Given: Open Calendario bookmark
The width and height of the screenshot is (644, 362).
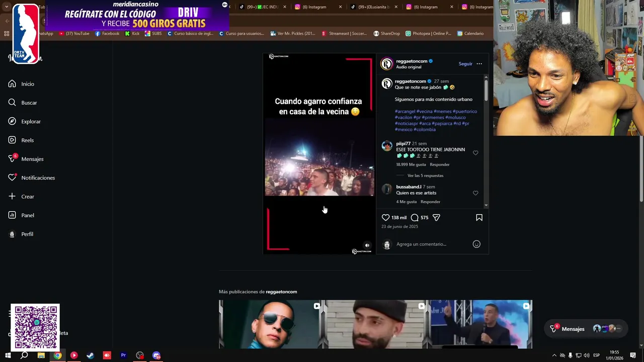Looking at the screenshot, I should (470, 34).
